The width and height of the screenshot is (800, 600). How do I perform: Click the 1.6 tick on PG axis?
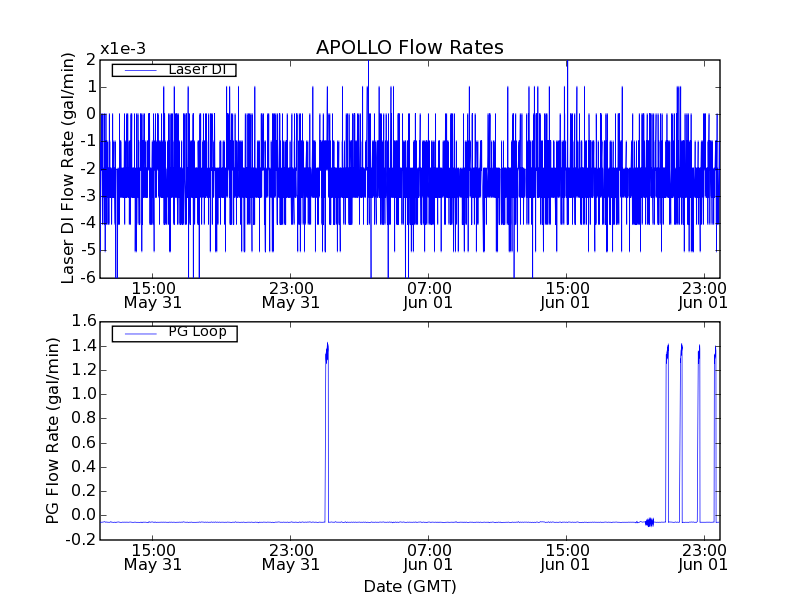(82, 321)
